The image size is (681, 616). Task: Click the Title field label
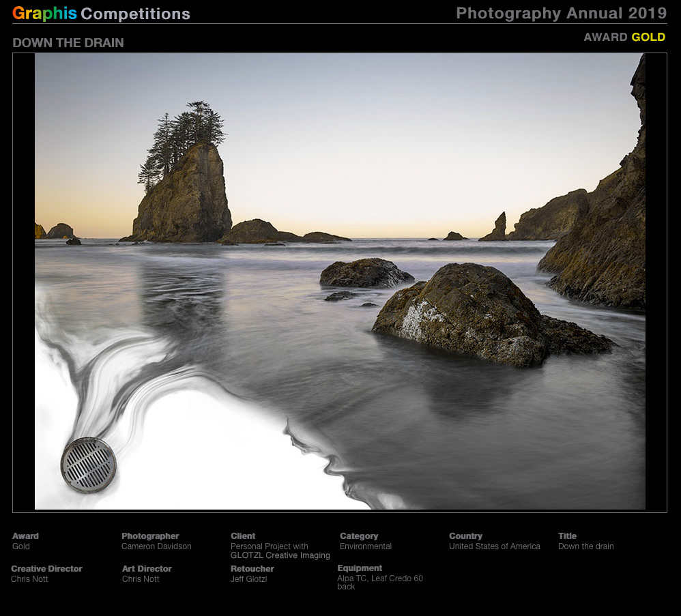tap(567, 536)
